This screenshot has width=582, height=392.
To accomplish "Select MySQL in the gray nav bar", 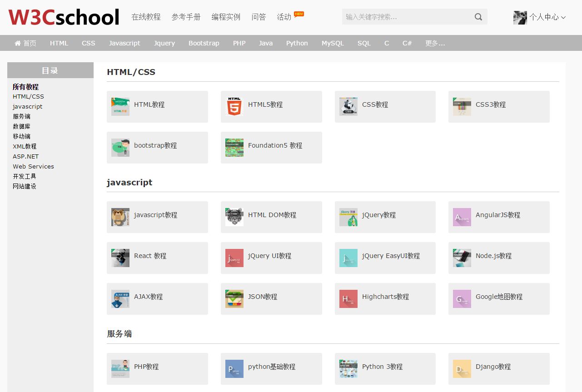I will [333, 43].
